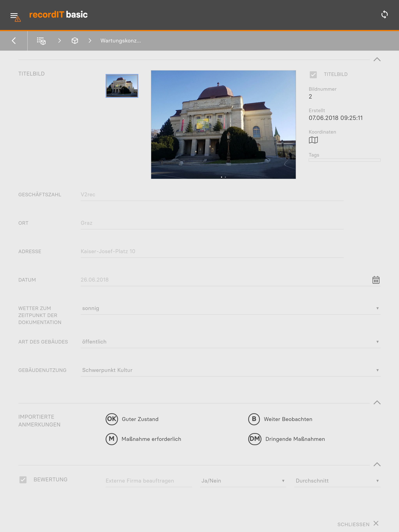Screen dimensions: 399x532
Task: Open Koordinaten map icon
Action: [313, 140]
